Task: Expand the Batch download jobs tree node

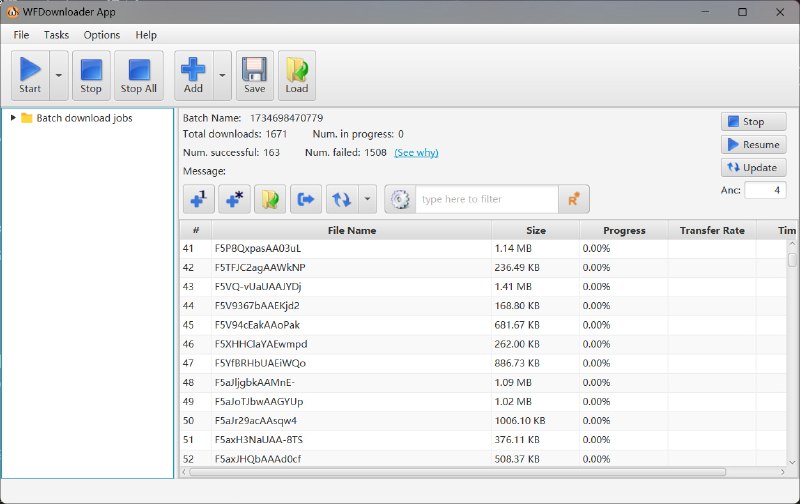Action: point(13,118)
